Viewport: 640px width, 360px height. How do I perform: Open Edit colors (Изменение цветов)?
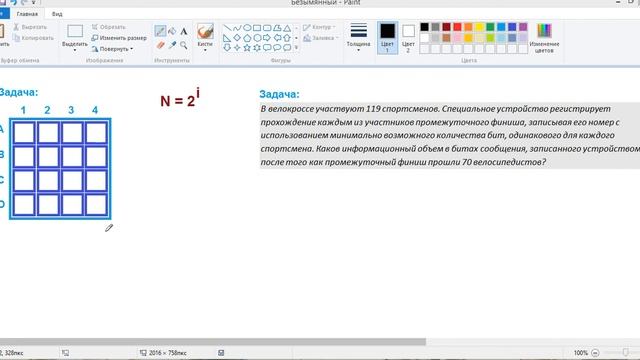544,38
